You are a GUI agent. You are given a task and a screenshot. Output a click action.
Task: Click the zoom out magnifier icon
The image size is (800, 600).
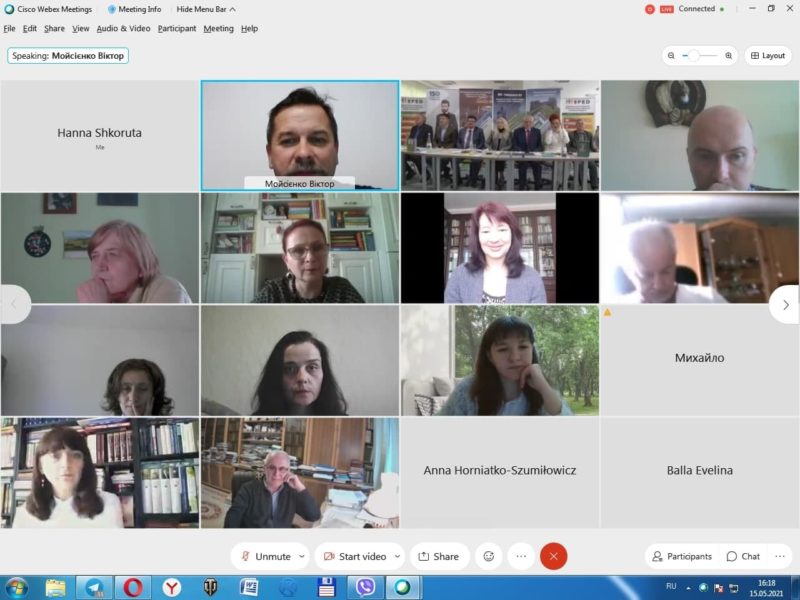[672, 56]
